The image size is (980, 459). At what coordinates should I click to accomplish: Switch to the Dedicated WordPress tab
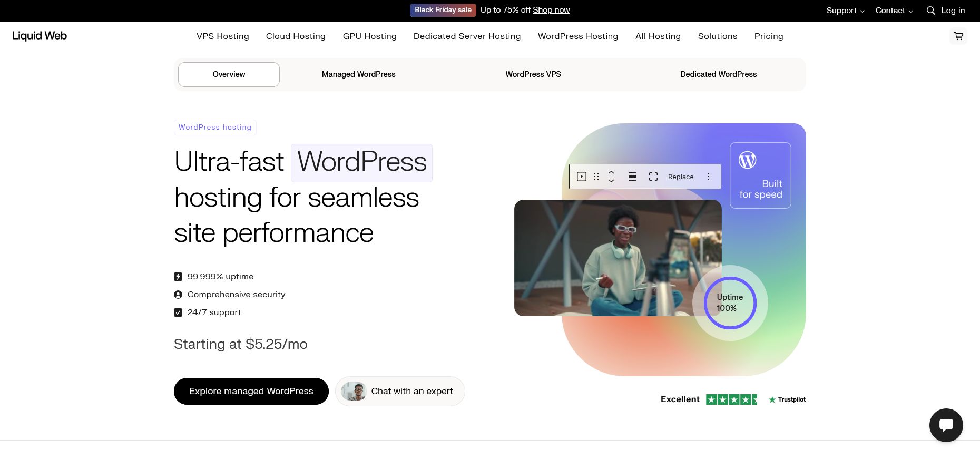(719, 74)
